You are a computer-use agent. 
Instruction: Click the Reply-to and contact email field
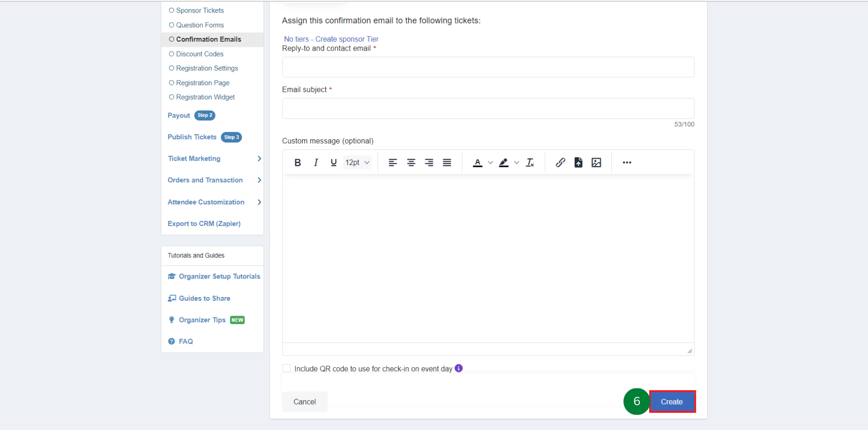tap(488, 67)
